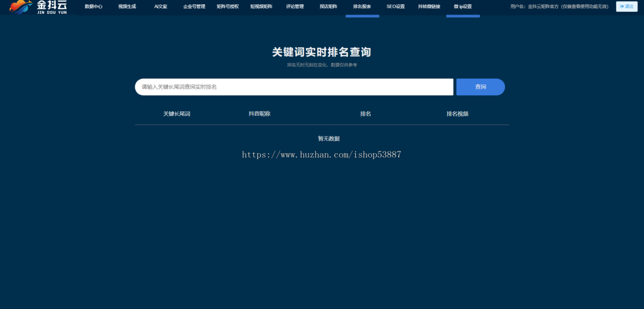Click the 退出 logout button
The height and width of the screenshot is (309, 644).
(626, 6)
